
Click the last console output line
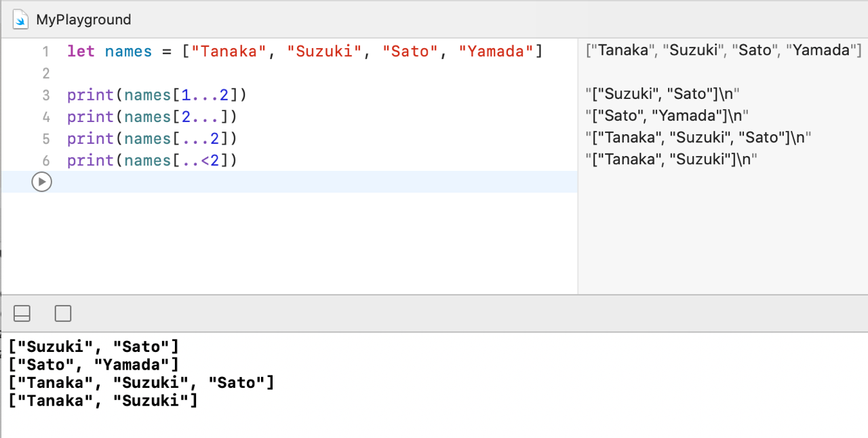pos(102,401)
